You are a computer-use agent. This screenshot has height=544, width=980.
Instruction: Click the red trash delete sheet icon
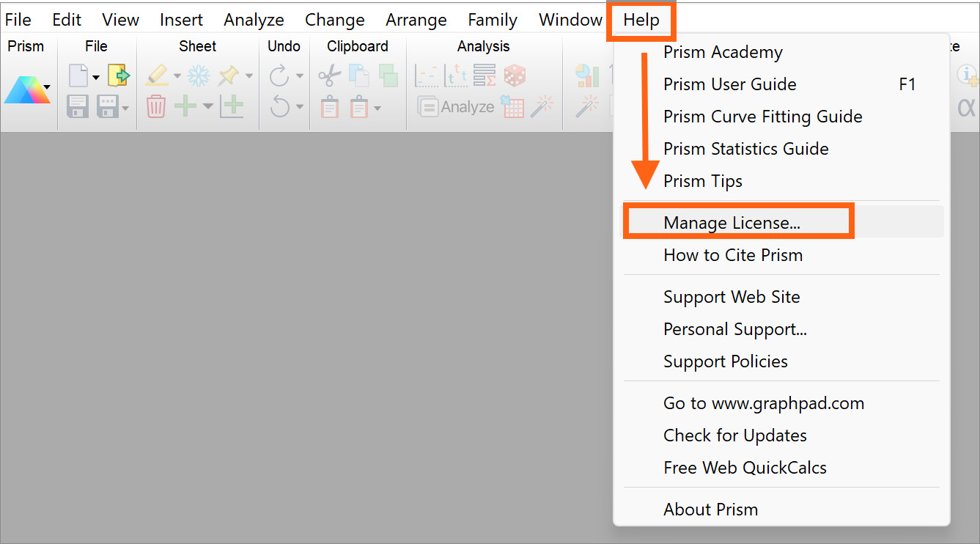tap(156, 107)
